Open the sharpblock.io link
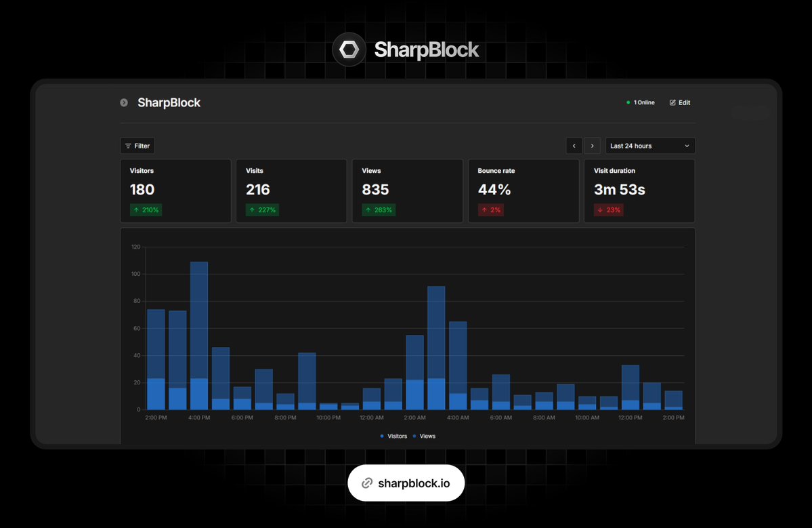Viewport: 812px width, 528px height. [406, 483]
